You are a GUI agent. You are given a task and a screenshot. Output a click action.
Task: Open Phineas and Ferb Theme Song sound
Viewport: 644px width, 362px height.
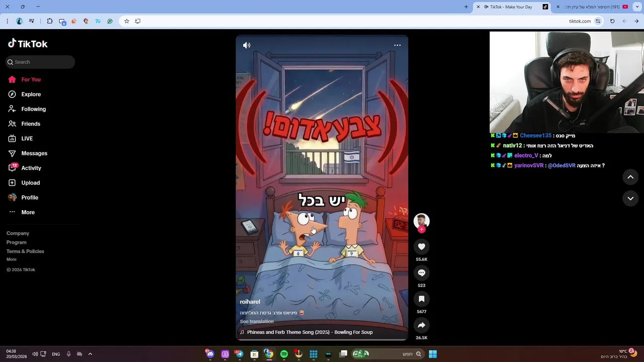(x=309, y=332)
